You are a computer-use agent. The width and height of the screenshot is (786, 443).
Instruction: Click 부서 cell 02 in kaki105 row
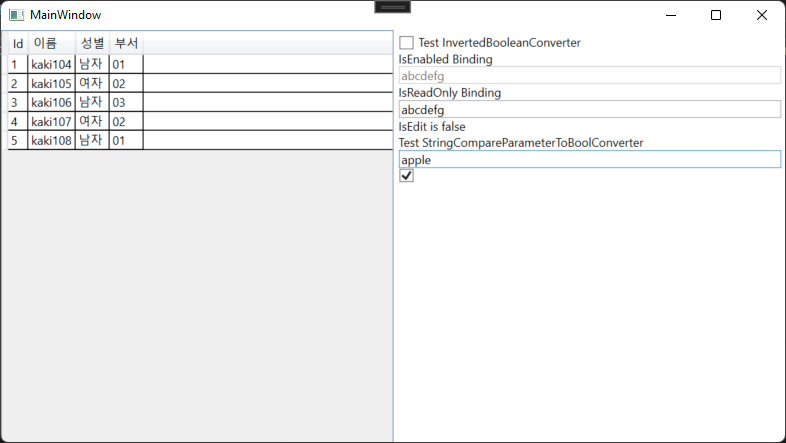(x=126, y=83)
